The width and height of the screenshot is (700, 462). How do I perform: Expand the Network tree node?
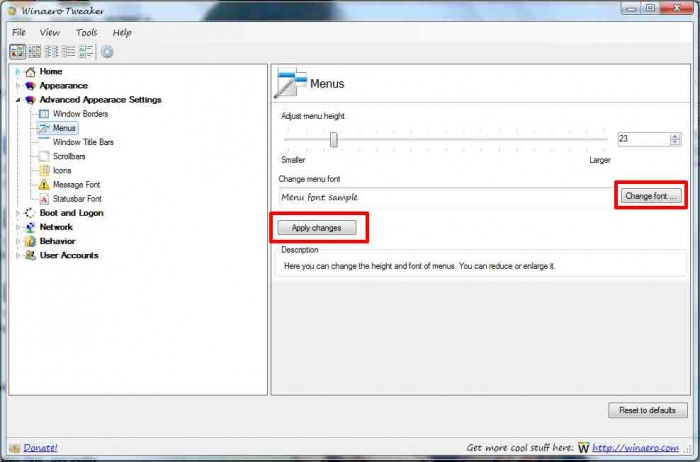[18, 227]
